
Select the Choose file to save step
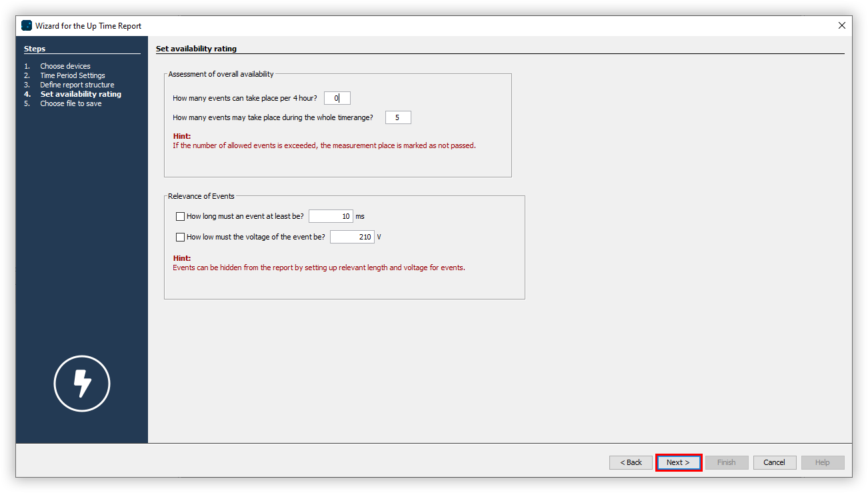tap(70, 103)
